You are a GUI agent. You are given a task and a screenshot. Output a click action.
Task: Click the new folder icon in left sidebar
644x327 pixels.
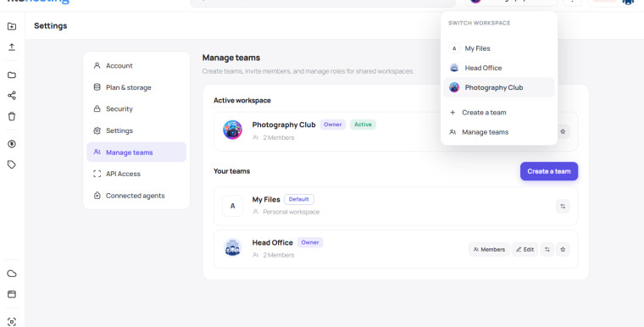coord(12,26)
